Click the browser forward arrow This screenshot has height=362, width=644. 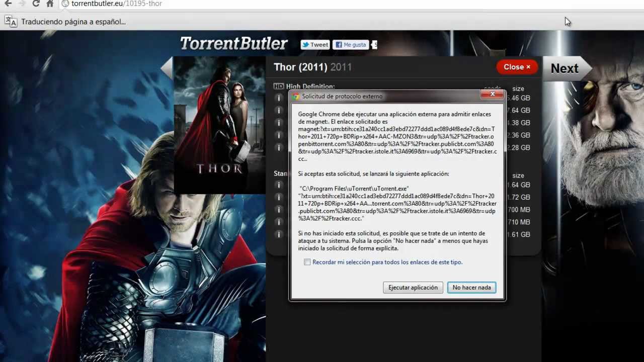point(22,4)
